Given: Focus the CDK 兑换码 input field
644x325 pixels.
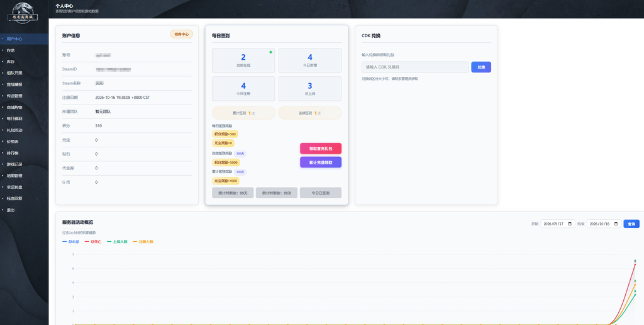Looking at the screenshot, I should pyautogui.click(x=415, y=67).
